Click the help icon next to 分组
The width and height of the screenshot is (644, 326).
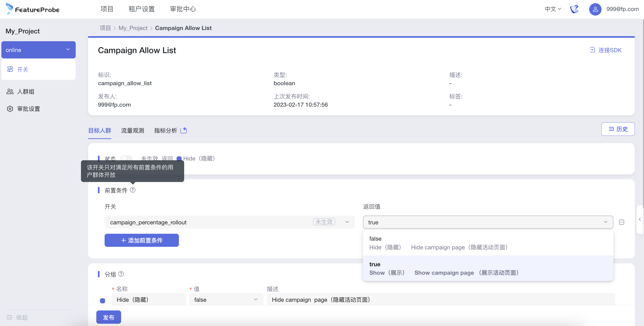(121, 274)
